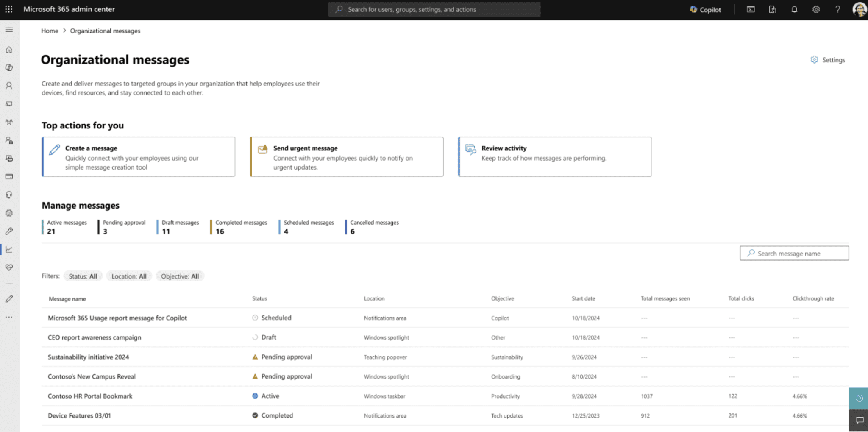
Task: Open notifications bell in the top bar
Action: coord(794,9)
